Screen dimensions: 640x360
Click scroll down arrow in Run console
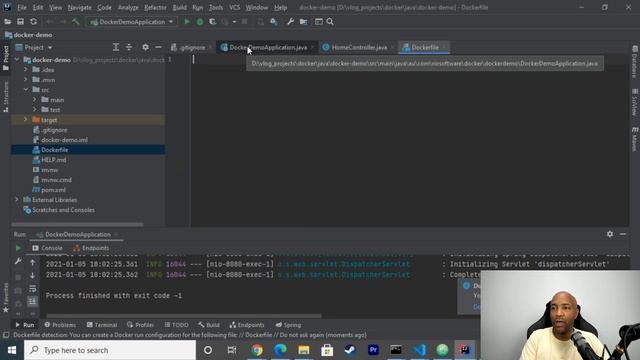[x=33, y=276]
